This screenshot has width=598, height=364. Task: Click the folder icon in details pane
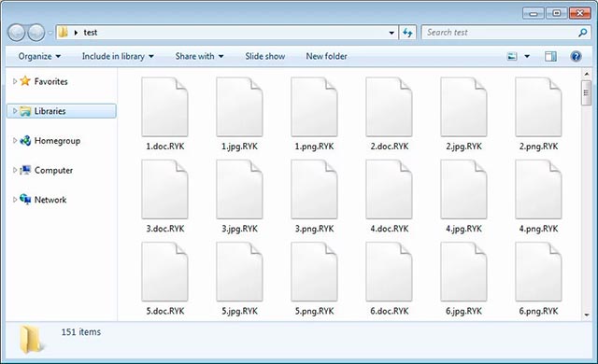pyautogui.click(x=31, y=339)
